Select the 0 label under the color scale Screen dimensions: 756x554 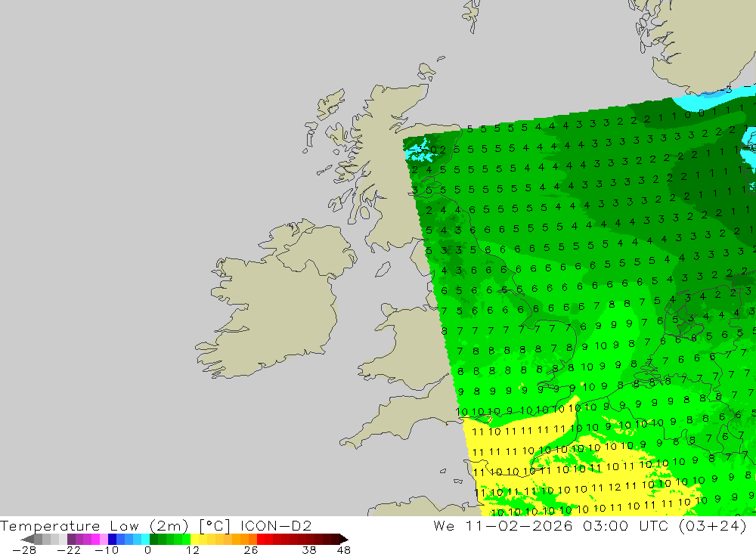[x=147, y=550]
